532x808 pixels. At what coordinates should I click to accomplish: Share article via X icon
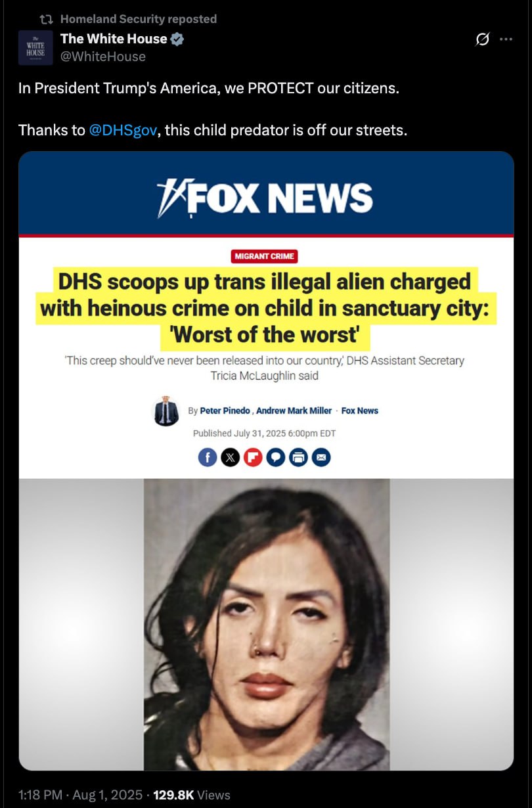coord(230,457)
